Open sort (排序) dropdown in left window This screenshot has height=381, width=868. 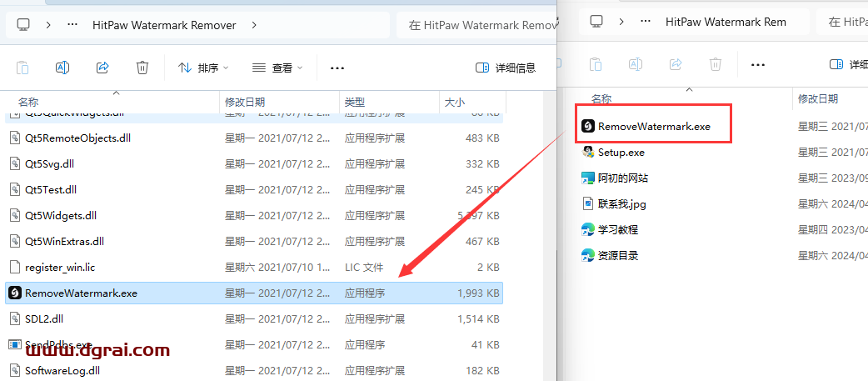203,68
